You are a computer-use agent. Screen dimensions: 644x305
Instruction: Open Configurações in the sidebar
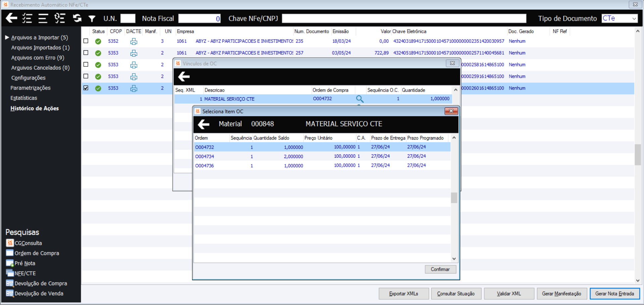click(x=28, y=78)
